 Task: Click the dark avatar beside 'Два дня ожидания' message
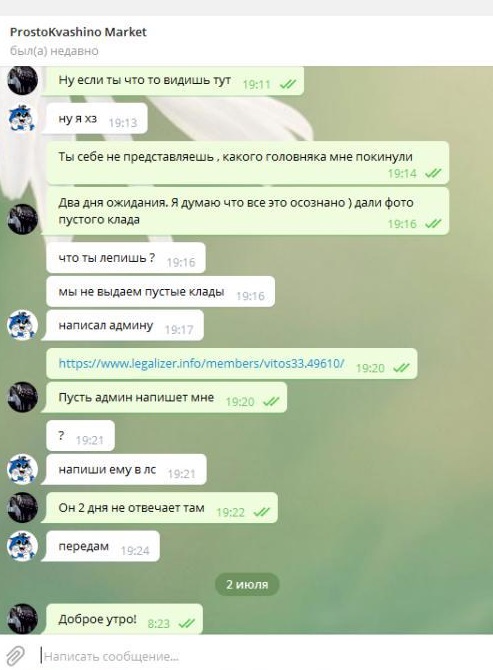click(x=22, y=219)
